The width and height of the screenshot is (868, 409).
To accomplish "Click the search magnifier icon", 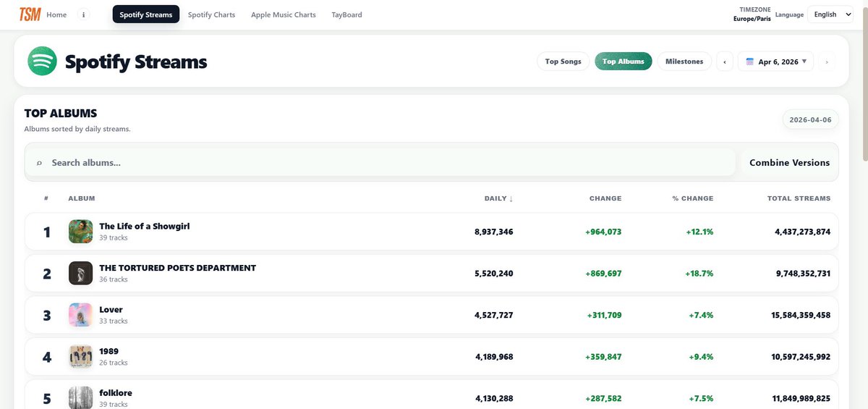I will [39, 163].
